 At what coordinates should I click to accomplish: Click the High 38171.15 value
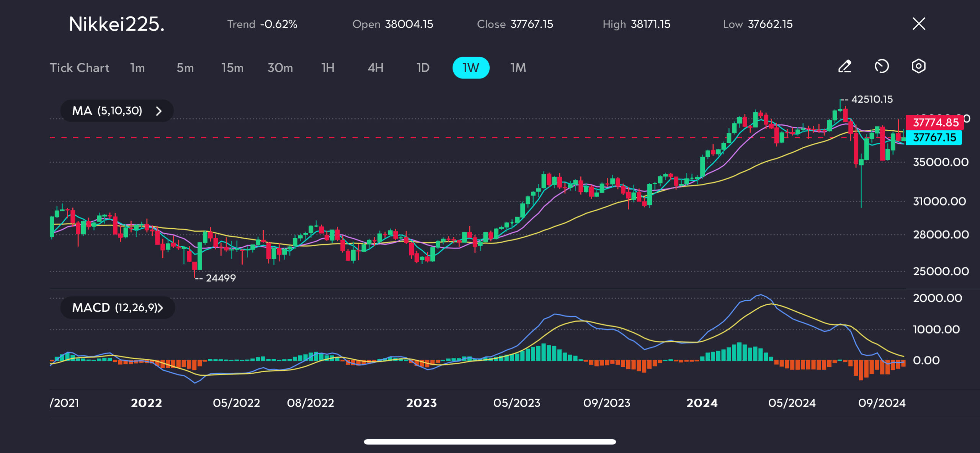tap(636, 24)
